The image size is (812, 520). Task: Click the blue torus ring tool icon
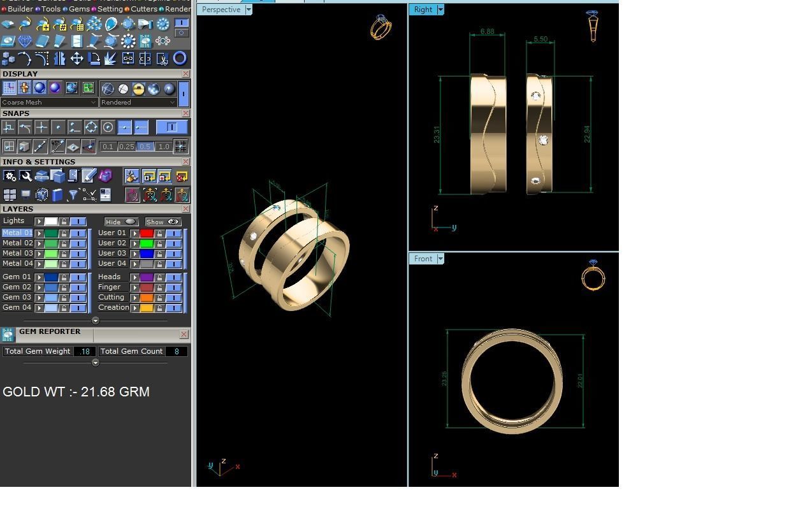180,59
